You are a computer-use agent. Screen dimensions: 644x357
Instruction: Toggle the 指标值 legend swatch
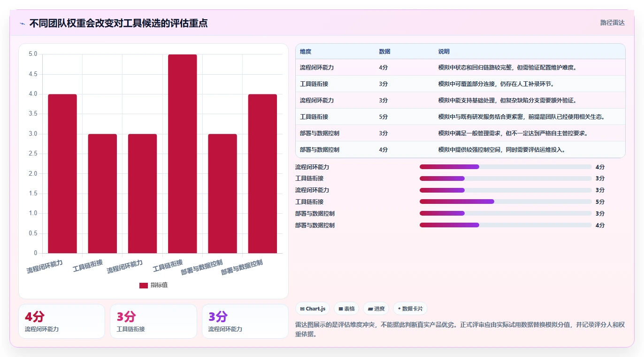[144, 285]
